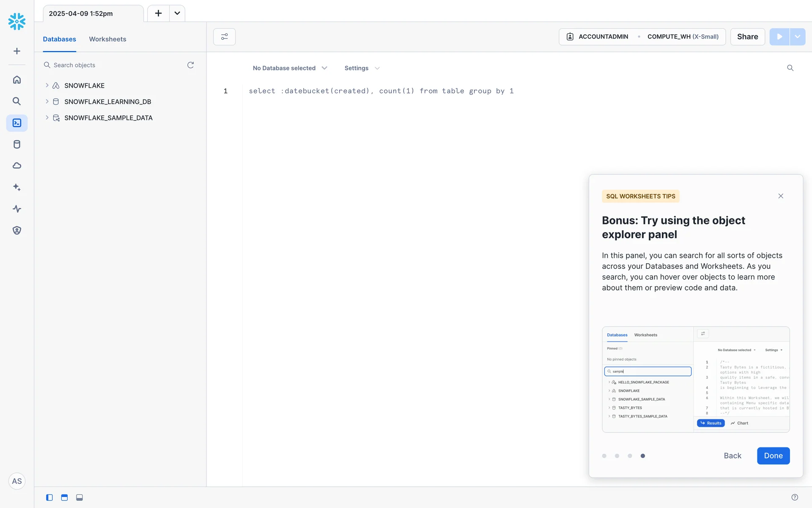The width and height of the screenshot is (812, 508).
Task: Toggle the bottom results panel layout
Action: 80,497
